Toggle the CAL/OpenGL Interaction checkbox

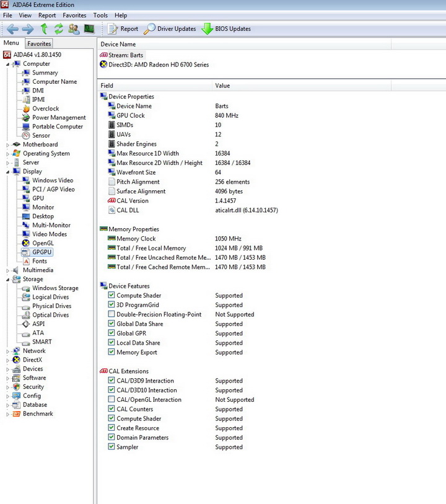coord(111,399)
